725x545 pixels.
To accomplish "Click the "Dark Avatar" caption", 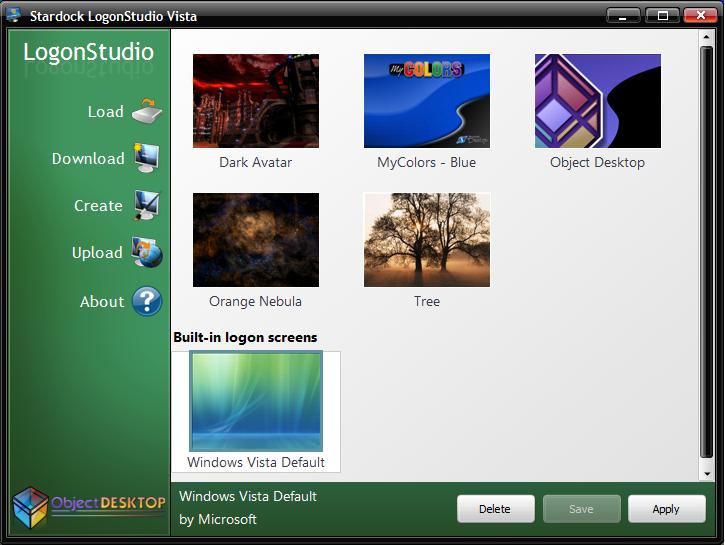I will [x=256, y=162].
